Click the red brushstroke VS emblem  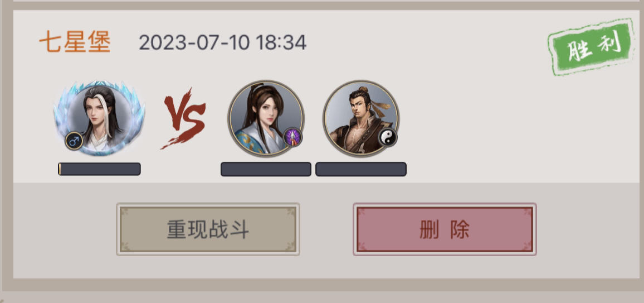[x=184, y=118]
